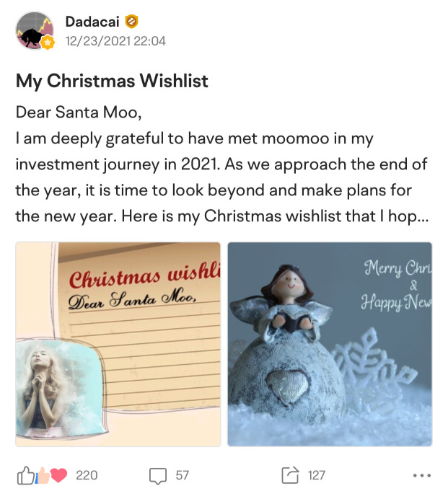Click the 57 comments count
This screenshot has width=448, height=504.
point(183,475)
